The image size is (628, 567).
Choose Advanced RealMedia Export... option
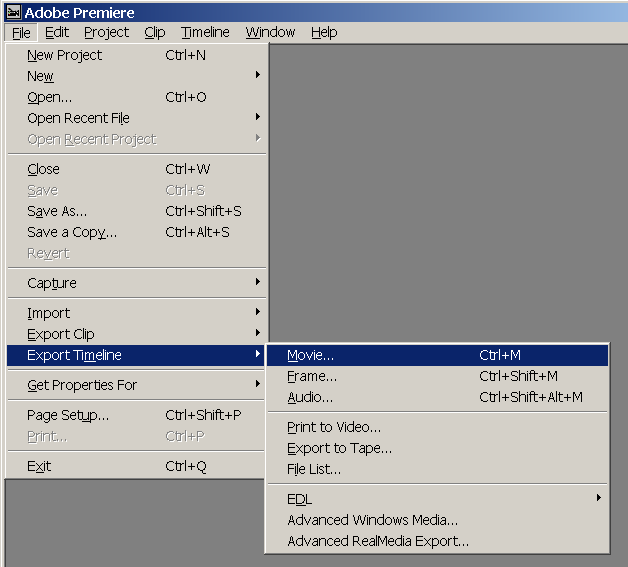(x=437, y=541)
